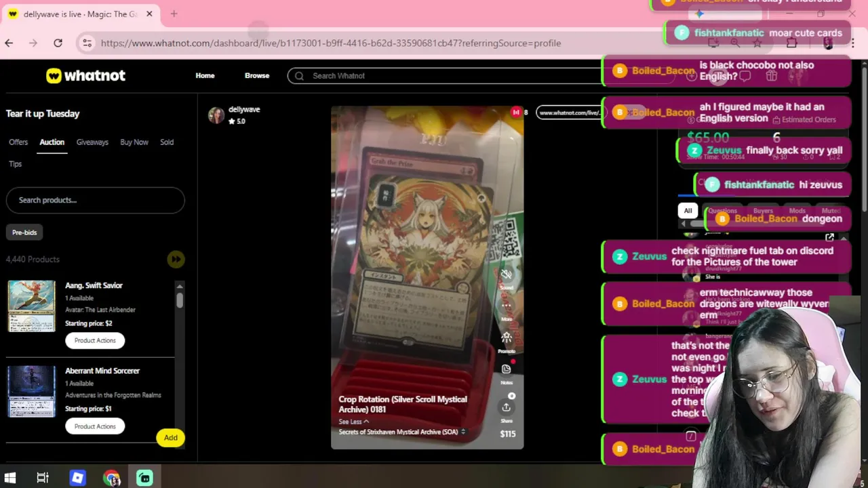Click the Avatar: The Last Airbender set label
Screen dimensions: 868x488
click(100, 310)
